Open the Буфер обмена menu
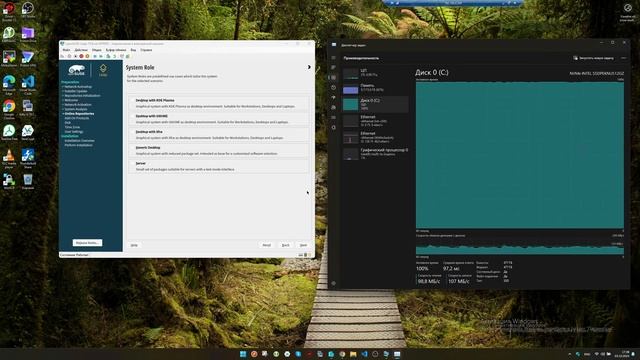The height and width of the screenshot is (360, 640). [x=116, y=50]
